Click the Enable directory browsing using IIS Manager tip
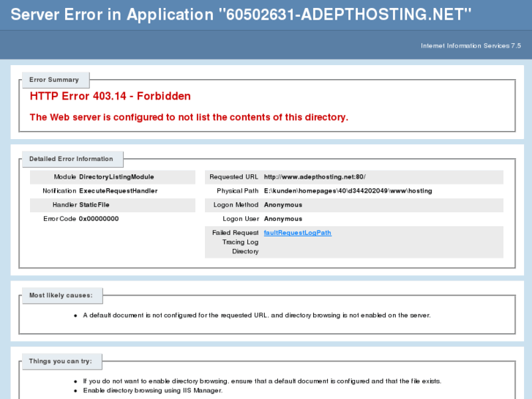Viewport: 532px width, 399px height. point(152,390)
